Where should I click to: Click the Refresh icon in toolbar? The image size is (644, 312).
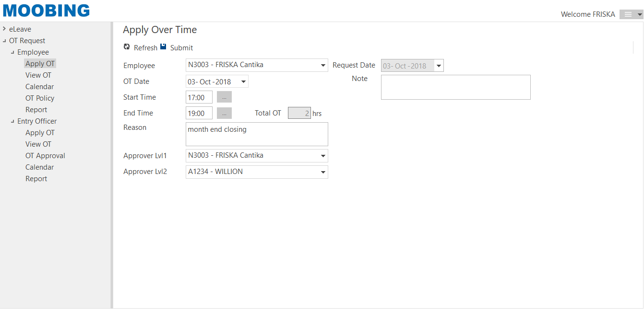(x=127, y=47)
